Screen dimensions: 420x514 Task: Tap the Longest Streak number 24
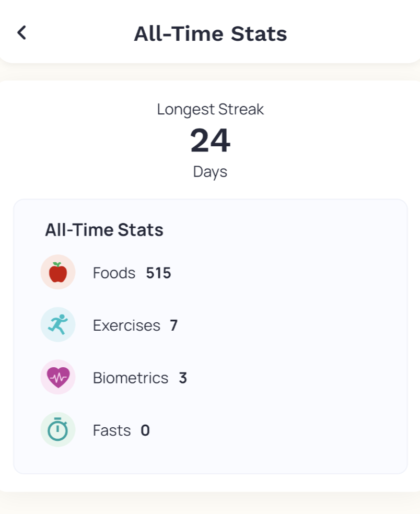pyautogui.click(x=210, y=141)
